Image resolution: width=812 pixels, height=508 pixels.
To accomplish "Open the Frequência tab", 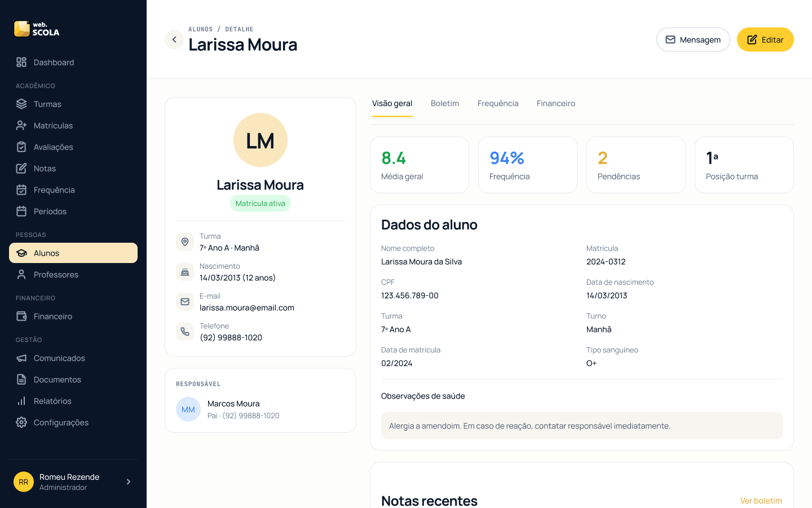I will tap(498, 104).
